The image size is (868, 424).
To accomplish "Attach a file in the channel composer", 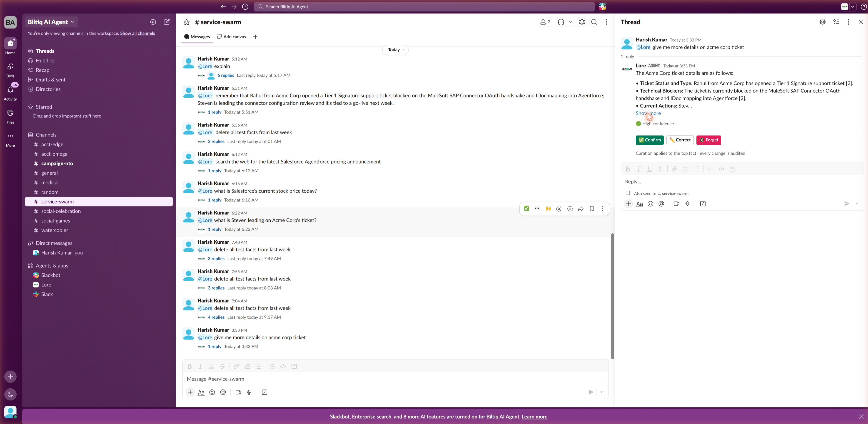I will tap(190, 392).
